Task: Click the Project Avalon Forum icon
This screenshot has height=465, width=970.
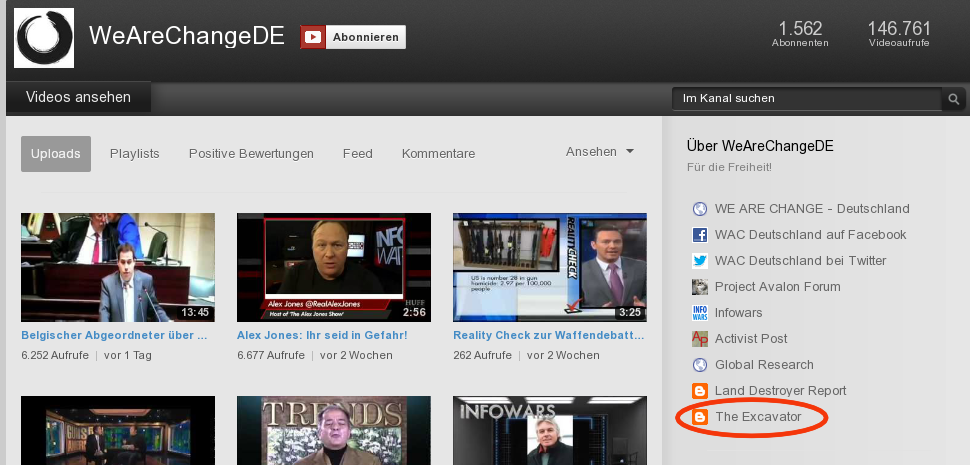Action: (x=700, y=287)
